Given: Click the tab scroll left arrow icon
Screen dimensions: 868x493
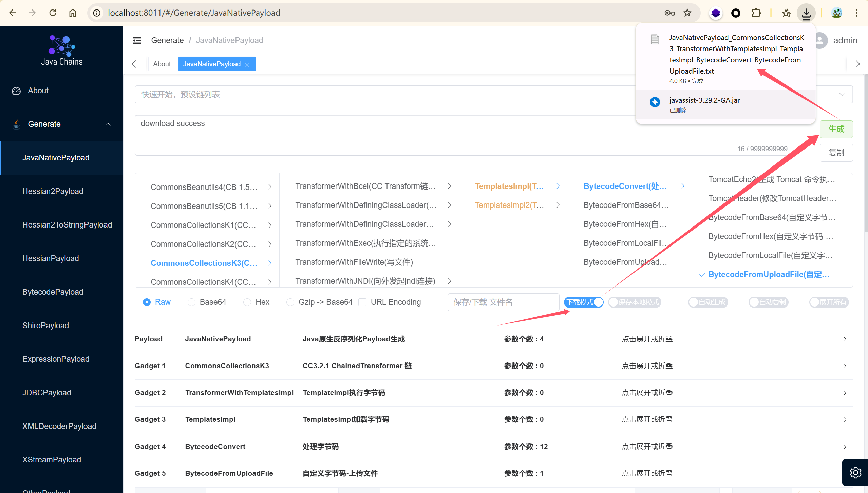Looking at the screenshot, I should 134,64.
